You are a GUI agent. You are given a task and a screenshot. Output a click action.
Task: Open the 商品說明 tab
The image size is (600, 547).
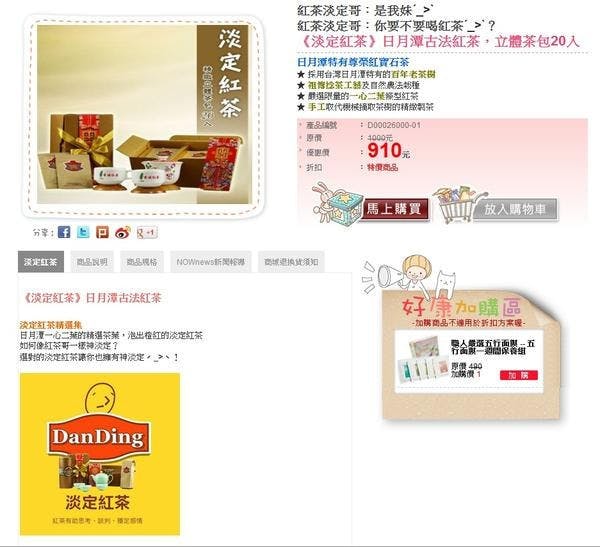92,262
